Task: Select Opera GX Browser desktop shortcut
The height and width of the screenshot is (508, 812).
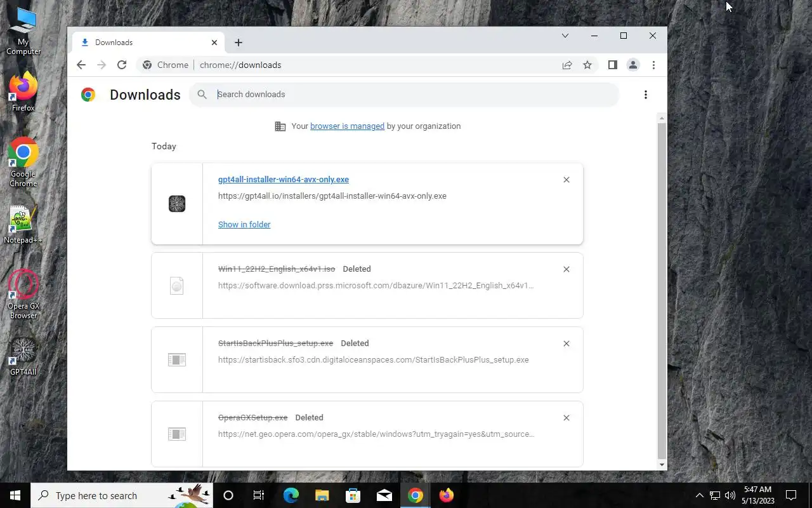Action: 23,294
